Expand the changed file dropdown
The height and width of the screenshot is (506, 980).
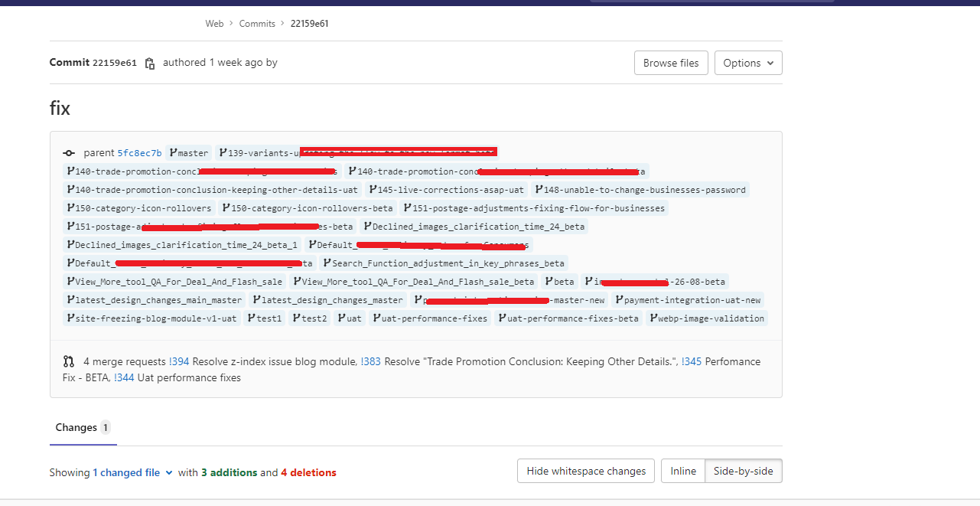click(133, 472)
